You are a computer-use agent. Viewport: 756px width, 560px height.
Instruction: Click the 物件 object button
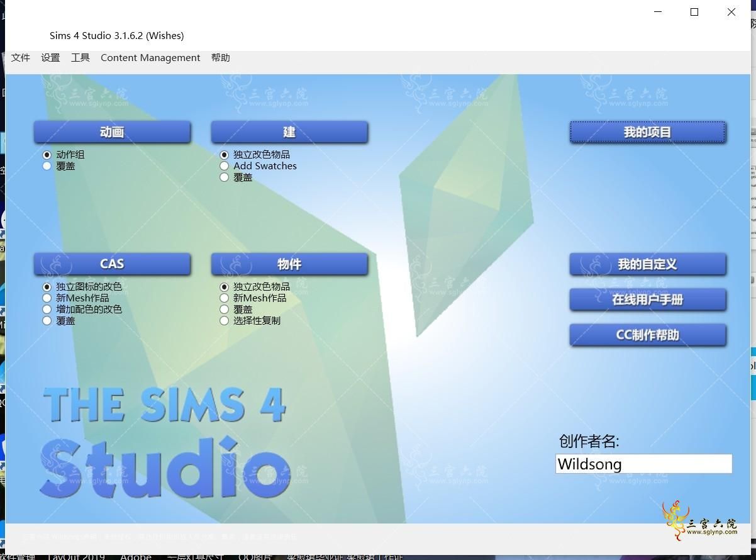click(x=289, y=264)
